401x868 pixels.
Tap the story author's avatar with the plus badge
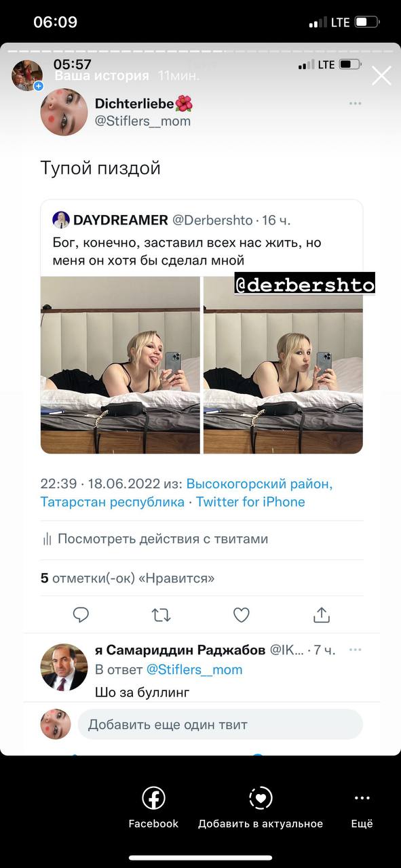pos(27,75)
